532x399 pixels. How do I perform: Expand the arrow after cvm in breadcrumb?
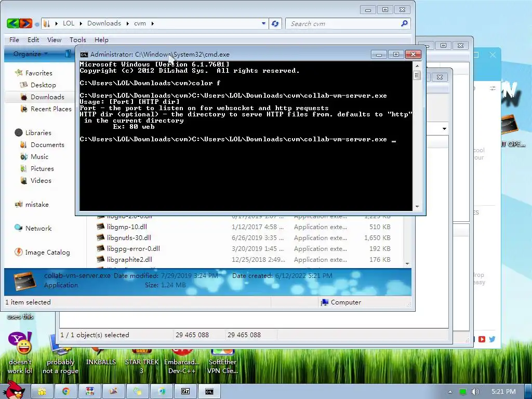tap(153, 23)
